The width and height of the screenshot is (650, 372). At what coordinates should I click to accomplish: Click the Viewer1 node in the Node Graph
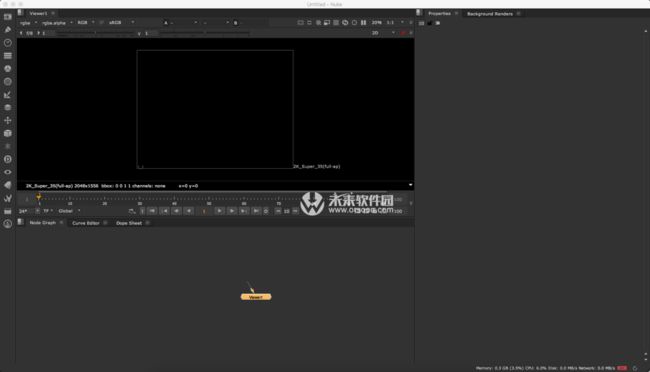(256, 297)
